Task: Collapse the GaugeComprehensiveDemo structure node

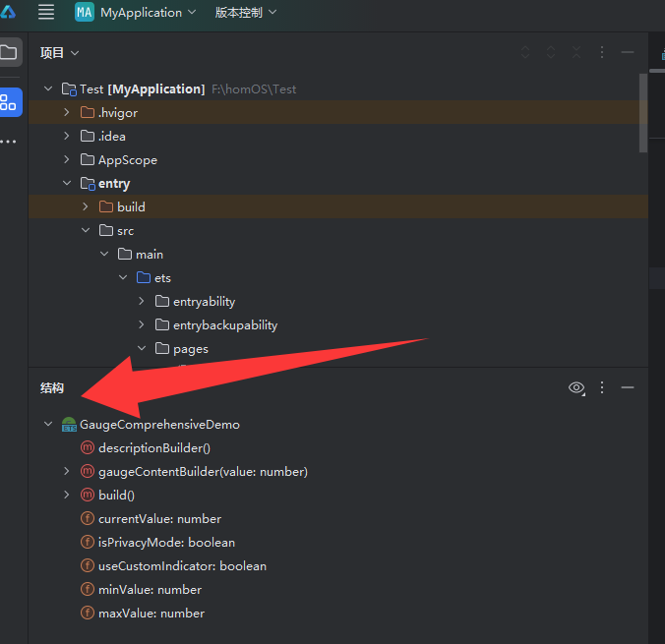Action: coord(48,424)
